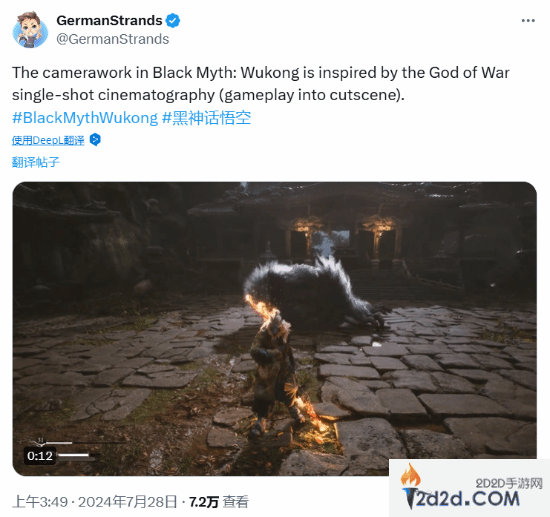
Task: Open the GermanStrands profile avatar
Action: point(30,29)
